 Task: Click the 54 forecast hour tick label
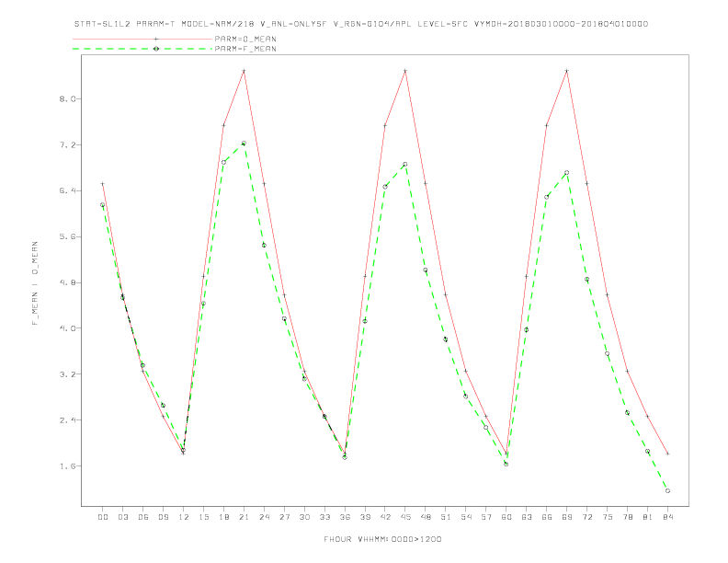(x=466, y=517)
